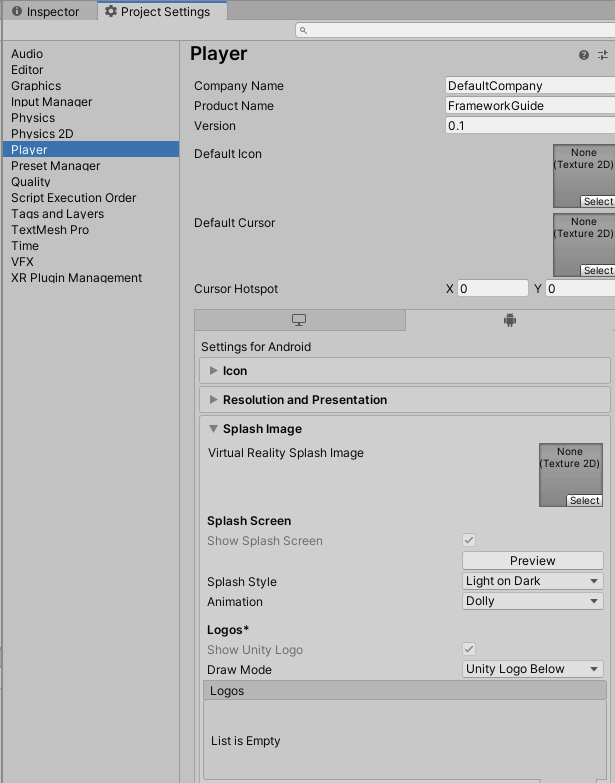Screen dimensions: 615x783
Task: Open the Player settings help icon
Action: click(x=584, y=55)
